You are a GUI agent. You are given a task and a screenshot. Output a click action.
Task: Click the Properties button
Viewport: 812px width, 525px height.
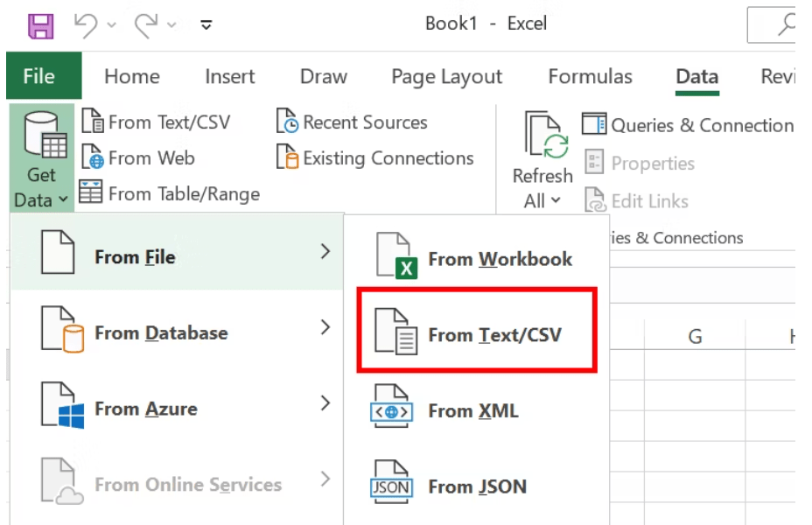pos(640,163)
